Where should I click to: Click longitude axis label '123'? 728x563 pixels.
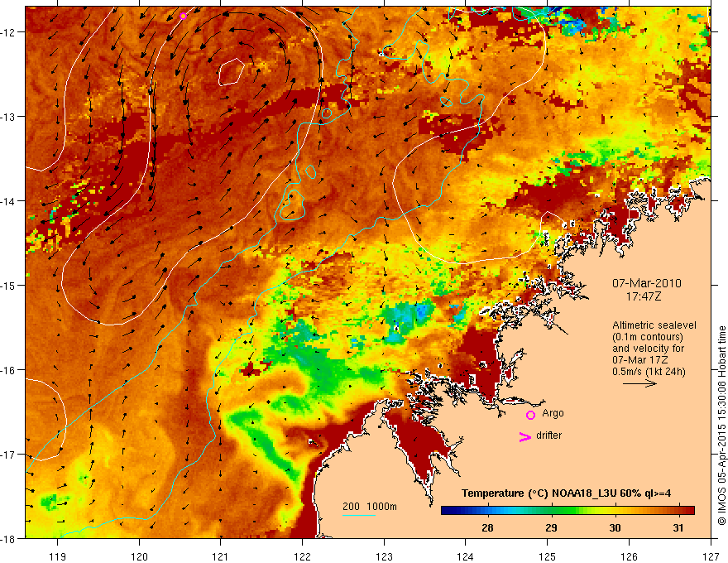[384, 556]
